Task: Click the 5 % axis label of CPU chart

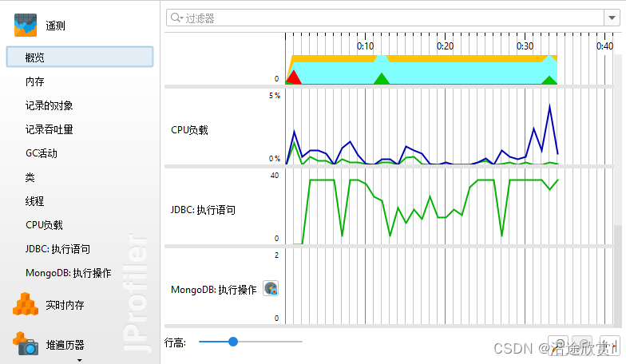Action: click(275, 96)
